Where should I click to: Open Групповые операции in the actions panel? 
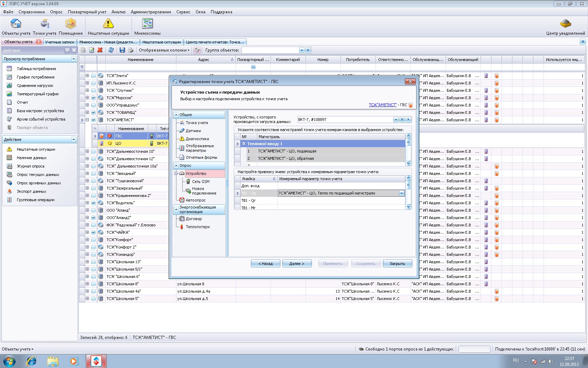click(x=35, y=200)
